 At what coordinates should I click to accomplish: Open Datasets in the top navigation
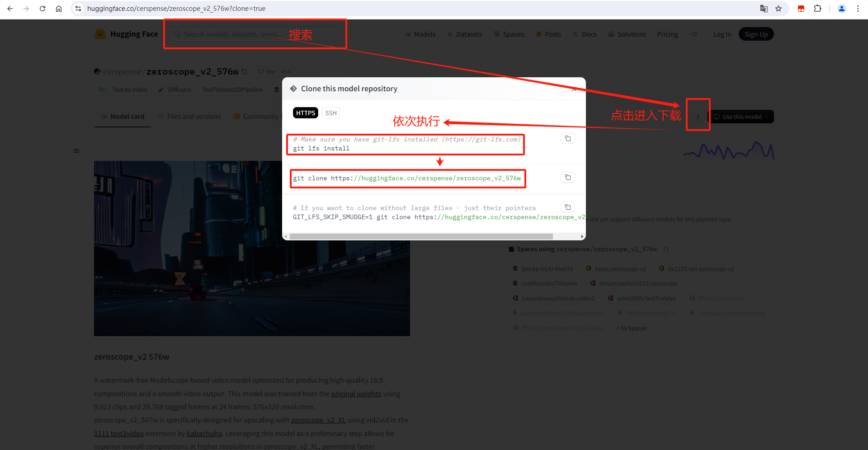pos(465,34)
